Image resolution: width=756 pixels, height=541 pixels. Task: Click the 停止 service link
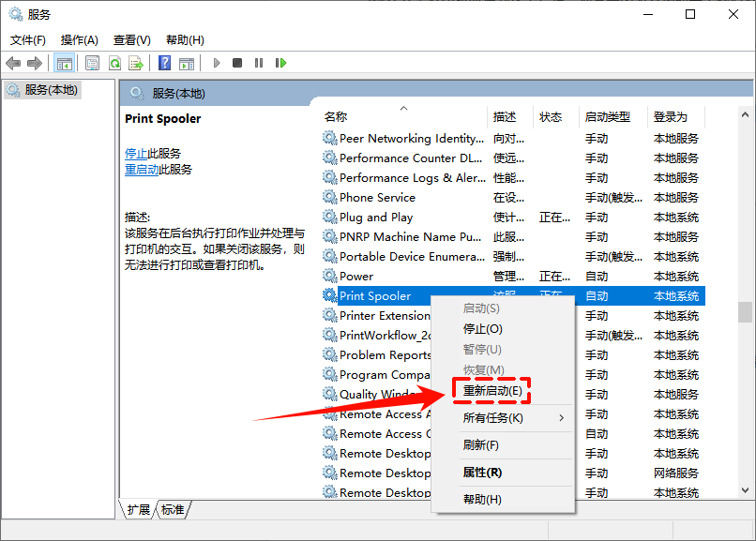[136, 153]
